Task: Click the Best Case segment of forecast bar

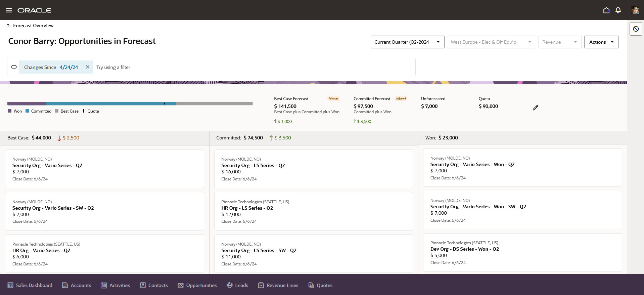Action: click(215, 103)
